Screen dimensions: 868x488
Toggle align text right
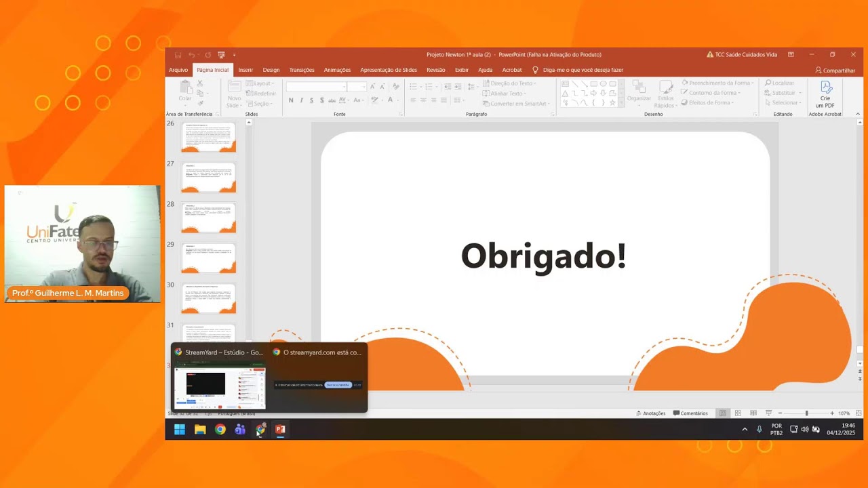click(x=433, y=100)
